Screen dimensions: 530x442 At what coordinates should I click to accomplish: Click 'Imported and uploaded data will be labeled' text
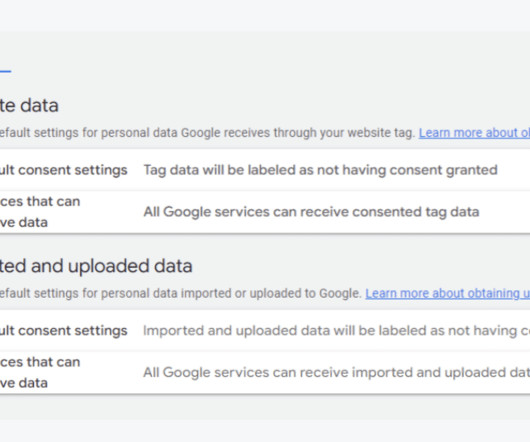pyautogui.click(x=336, y=330)
